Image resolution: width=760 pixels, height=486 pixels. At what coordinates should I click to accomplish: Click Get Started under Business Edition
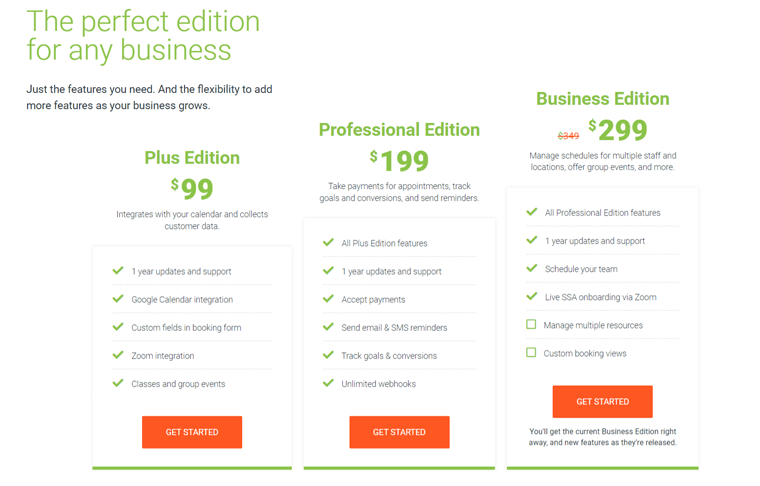602,401
